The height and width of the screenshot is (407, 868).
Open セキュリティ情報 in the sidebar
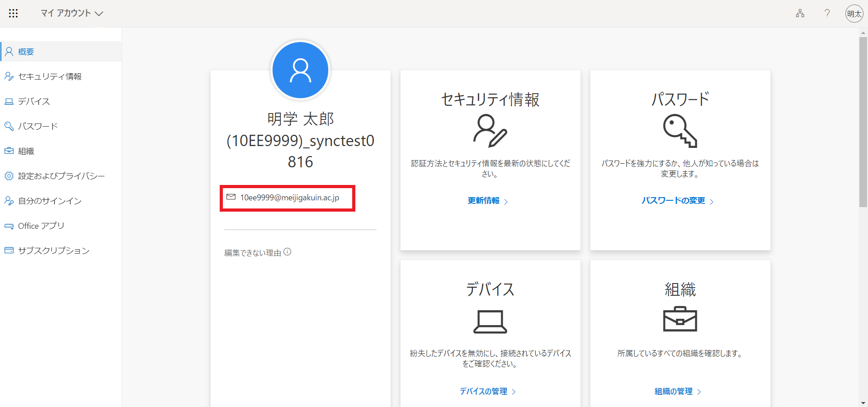pyautogui.click(x=50, y=76)
